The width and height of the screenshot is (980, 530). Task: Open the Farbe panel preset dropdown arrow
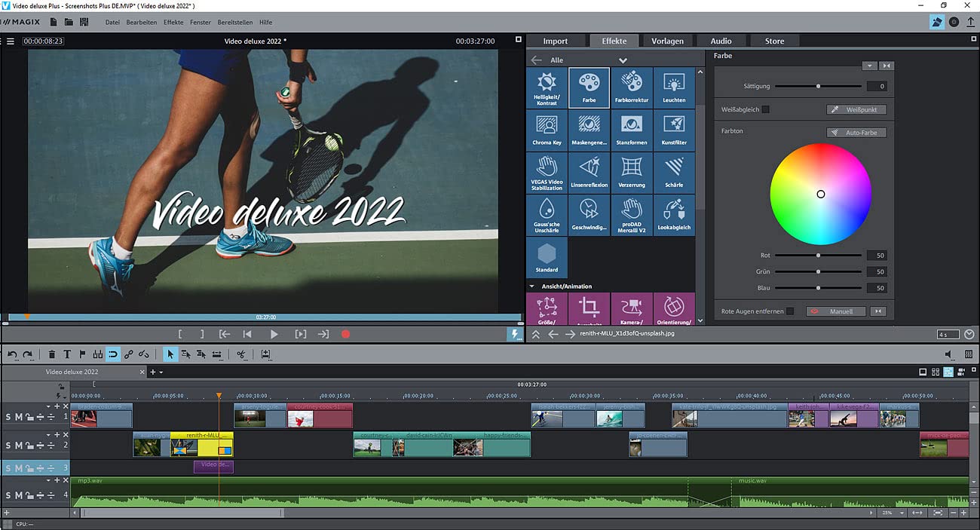870,66
